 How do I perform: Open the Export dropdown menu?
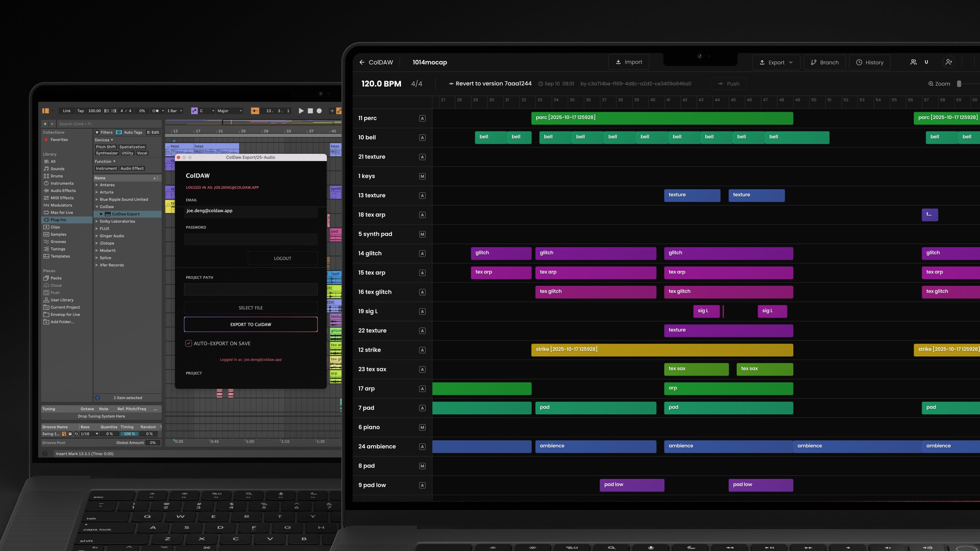(x=776, y=62)
